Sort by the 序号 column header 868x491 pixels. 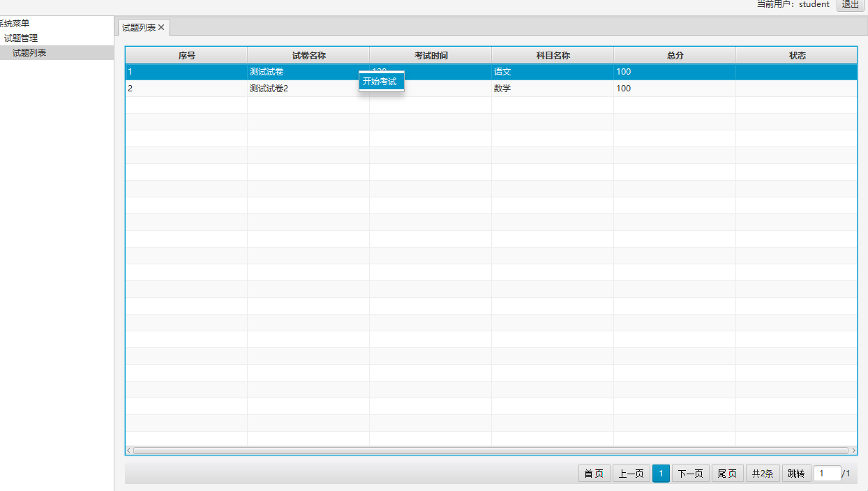tap(186, 56)
